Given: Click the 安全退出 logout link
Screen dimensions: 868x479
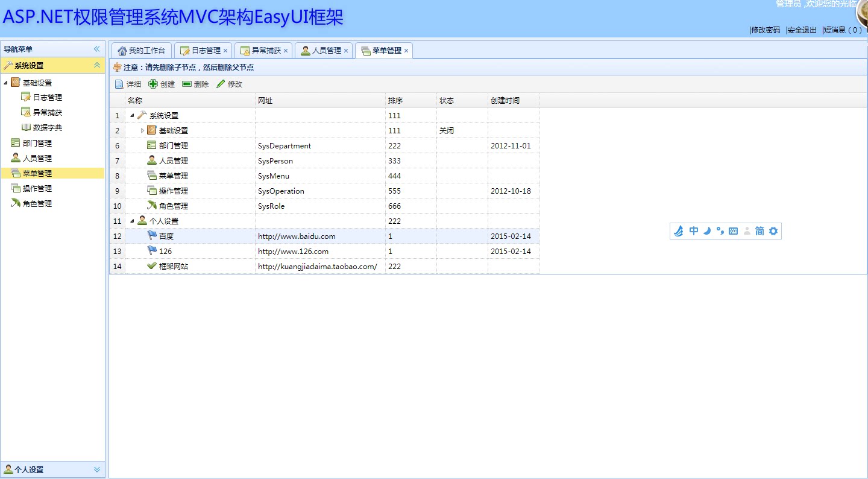Looking at the screenshot, I should pyautogui.click(x=802, y=30).
